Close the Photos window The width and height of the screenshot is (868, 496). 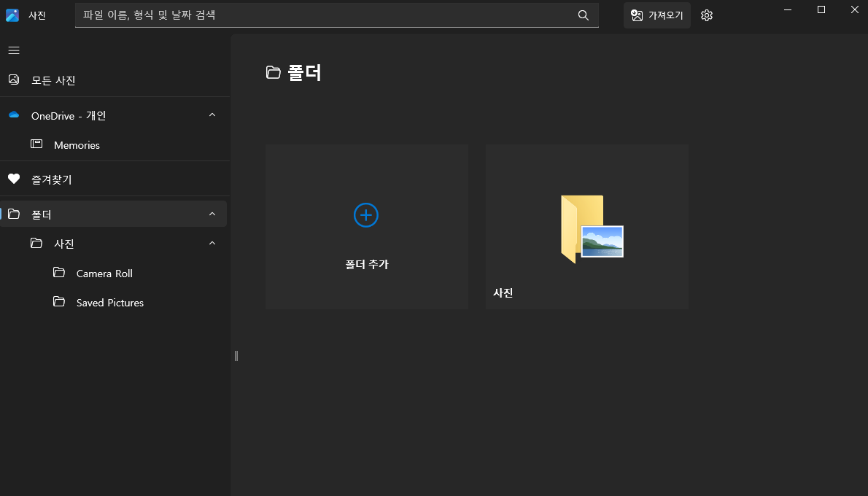tap(855, 10)
